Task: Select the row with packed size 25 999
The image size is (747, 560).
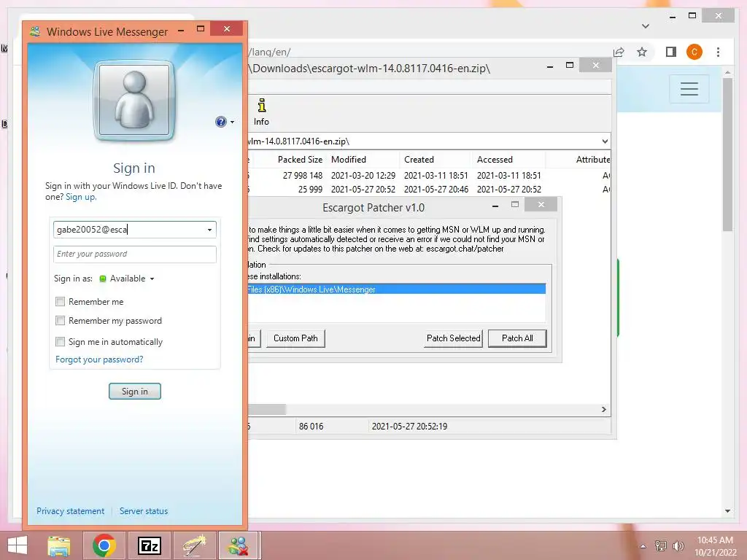Action: coord(429,190)
